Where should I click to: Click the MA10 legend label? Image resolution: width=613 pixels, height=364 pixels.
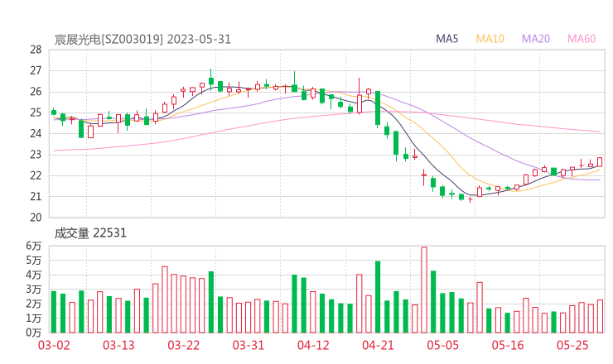pos(490,39)
